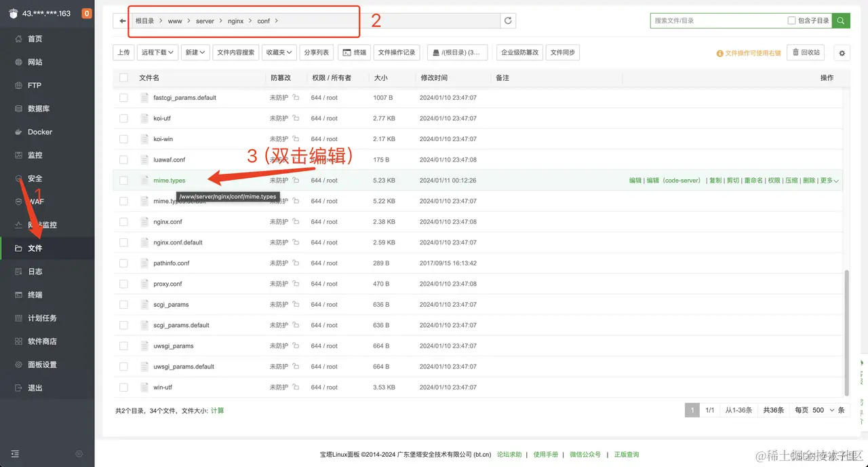Check the pathinfo.conf row checkbox
The width and height of the screenshot is (868, 467).
click(x=123, y=263)
